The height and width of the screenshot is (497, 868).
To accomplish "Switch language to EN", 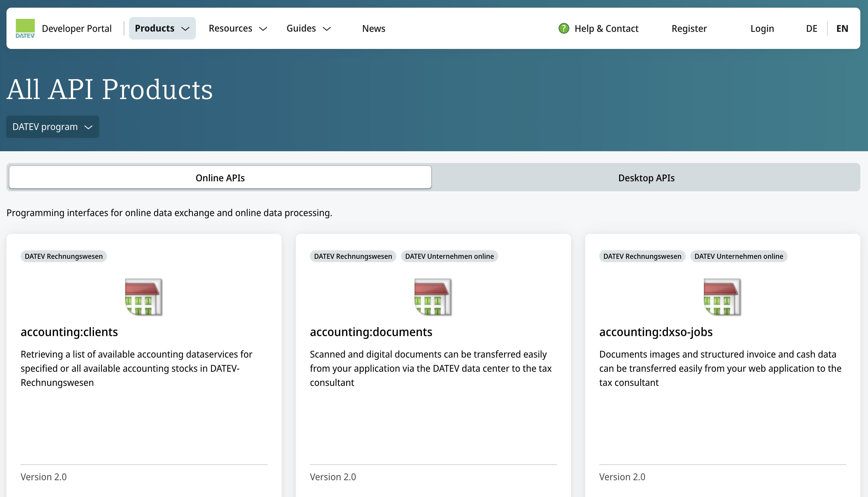I will pos(842,28).
